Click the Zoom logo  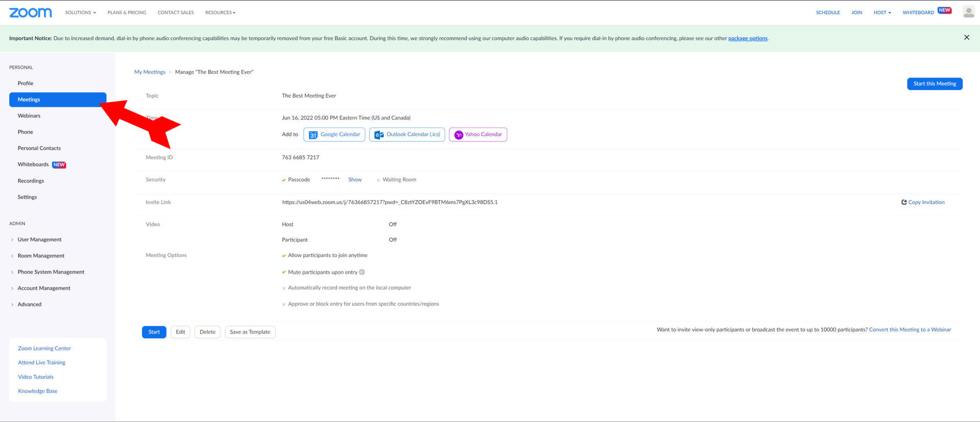pyautogui.click(x=31, y=12)
